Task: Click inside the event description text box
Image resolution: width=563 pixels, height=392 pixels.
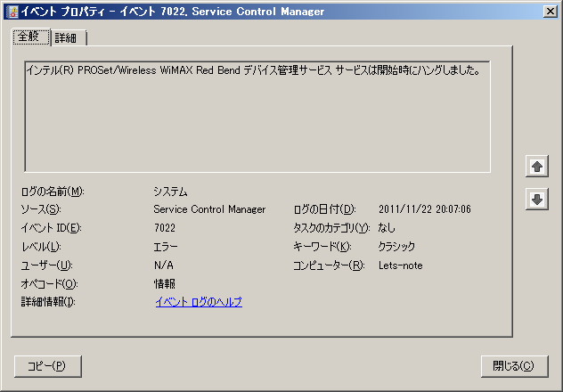Action: [256, 116]
